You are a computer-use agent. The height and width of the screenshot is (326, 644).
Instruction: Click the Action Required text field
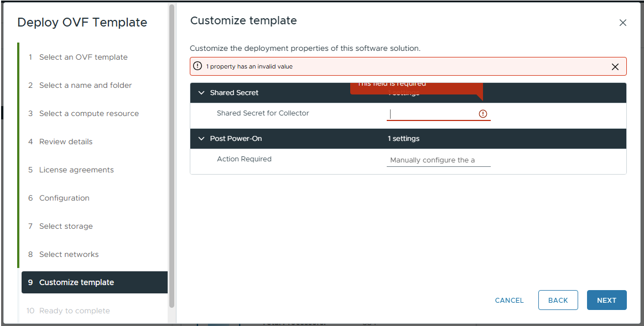(438, 160)
